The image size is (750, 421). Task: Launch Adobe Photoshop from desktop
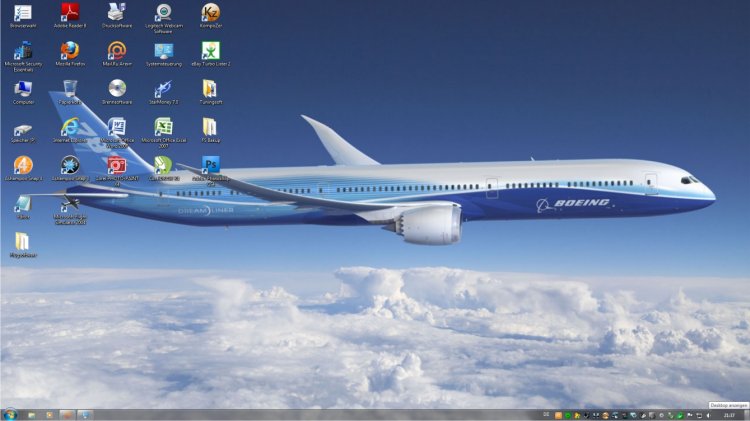click(210, 171)
